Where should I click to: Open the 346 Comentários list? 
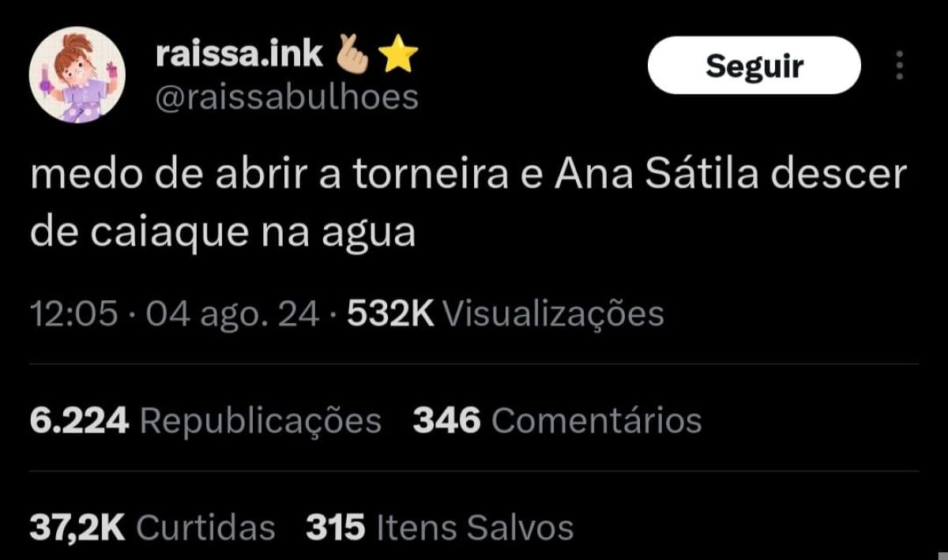557,420
